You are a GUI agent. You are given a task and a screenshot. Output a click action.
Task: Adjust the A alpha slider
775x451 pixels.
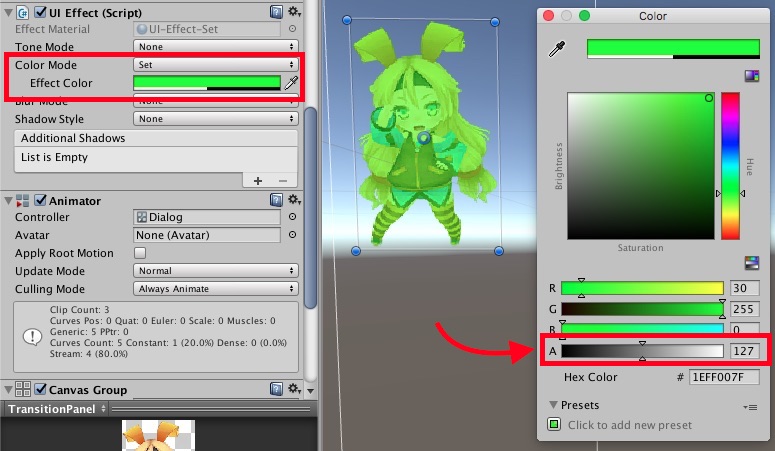click(642, 351)
